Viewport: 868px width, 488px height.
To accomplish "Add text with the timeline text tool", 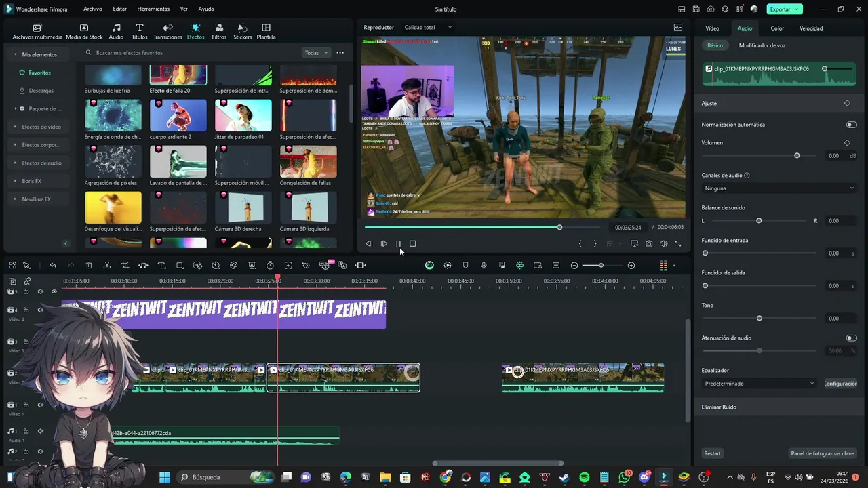I will (161, 266).
